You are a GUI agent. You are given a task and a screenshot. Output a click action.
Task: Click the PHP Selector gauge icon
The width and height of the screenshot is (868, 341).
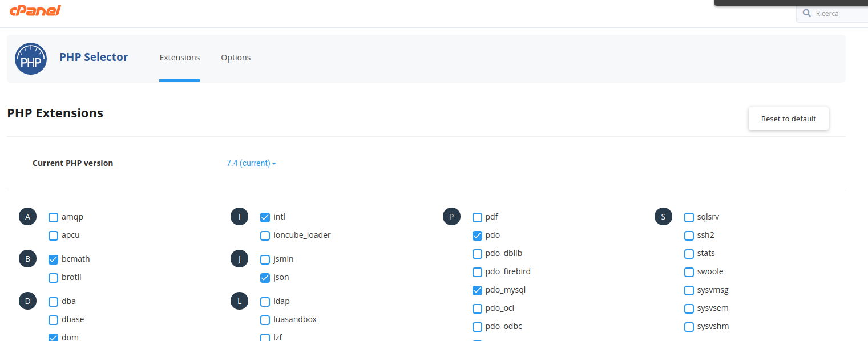pos(31,59)
